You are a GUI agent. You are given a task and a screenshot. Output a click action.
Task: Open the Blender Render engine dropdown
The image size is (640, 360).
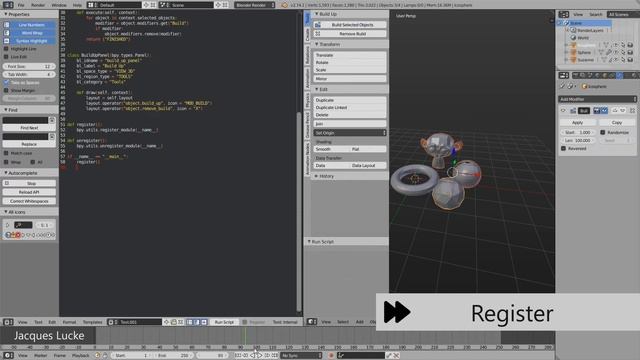pyautogui.click(x=255, y=5)
